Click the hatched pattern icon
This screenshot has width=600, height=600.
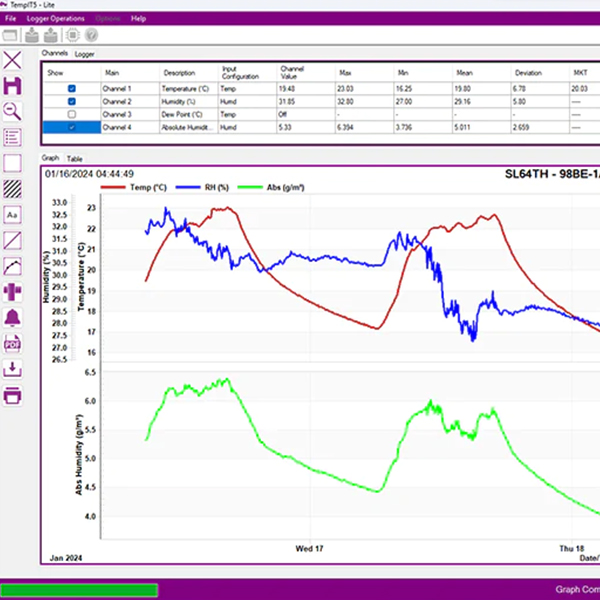(x=13, y=188)
